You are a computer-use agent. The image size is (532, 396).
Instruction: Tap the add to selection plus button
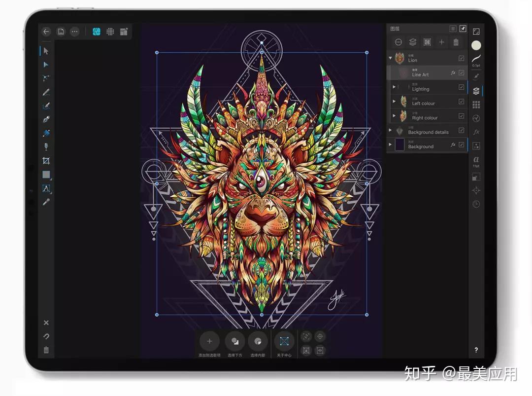point(209,341)
